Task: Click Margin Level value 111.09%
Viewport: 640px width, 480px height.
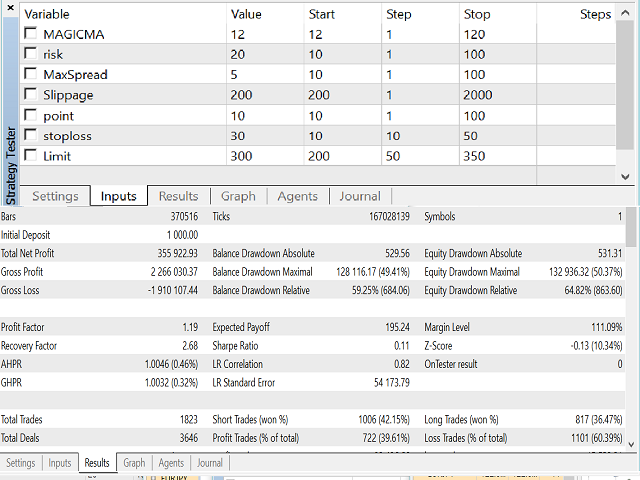Action: (607, 327)
